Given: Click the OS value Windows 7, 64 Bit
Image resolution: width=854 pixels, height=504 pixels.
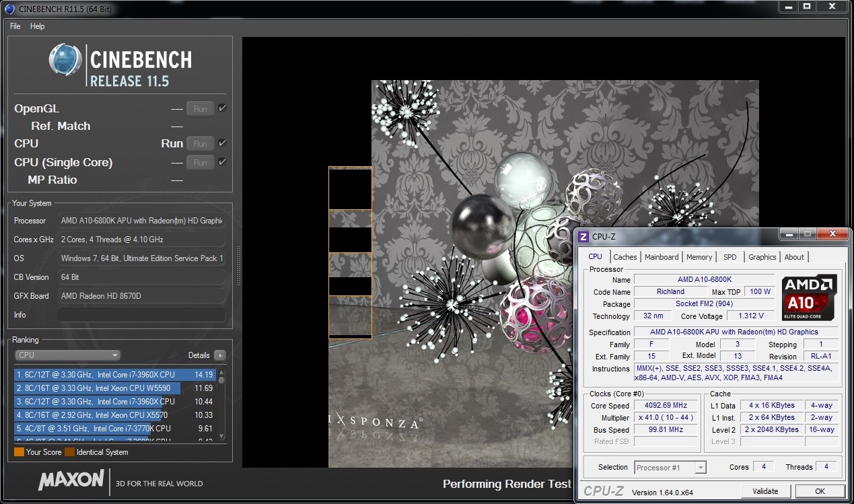Looking at the screenshot, I should coord(141,258).
